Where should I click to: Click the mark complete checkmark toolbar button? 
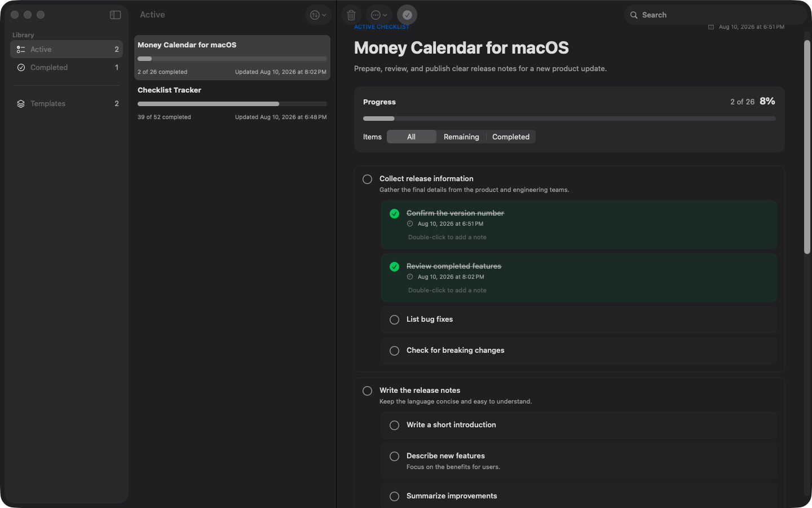point(407,15)
